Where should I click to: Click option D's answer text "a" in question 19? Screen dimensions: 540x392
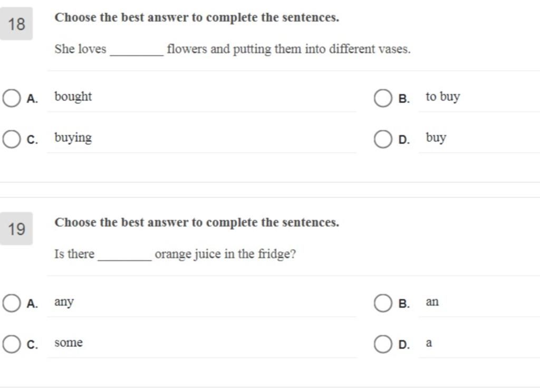pos(429,343)
